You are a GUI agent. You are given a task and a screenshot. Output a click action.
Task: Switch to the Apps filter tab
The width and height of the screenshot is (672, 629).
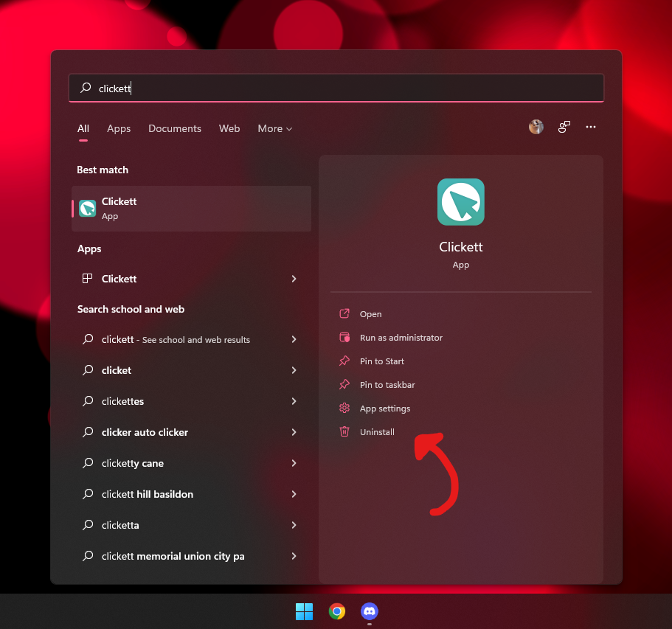click(x=119, y=128)
